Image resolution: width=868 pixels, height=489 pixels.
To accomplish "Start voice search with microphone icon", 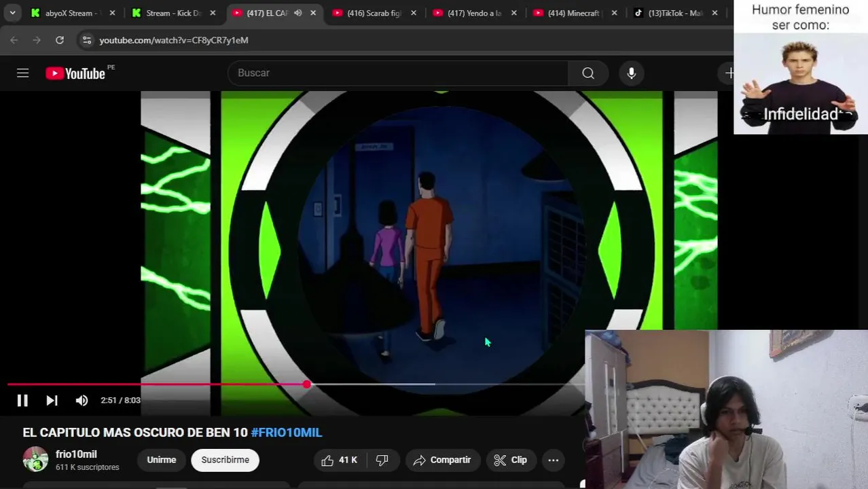I will (632, 73).
